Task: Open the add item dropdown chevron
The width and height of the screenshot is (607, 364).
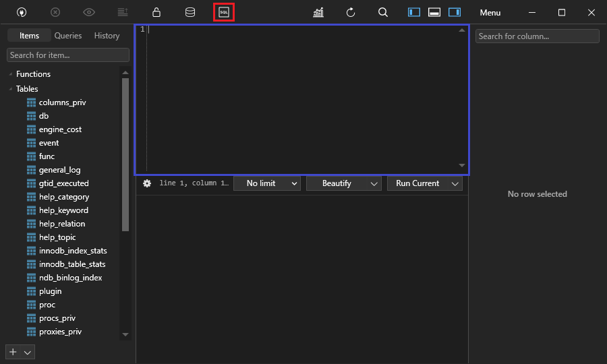Action: point(28,353)
